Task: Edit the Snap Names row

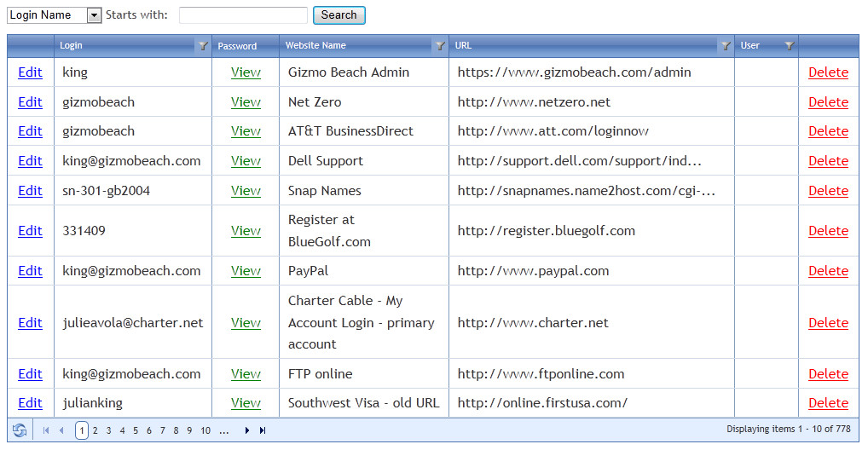Action: (30, 190)
